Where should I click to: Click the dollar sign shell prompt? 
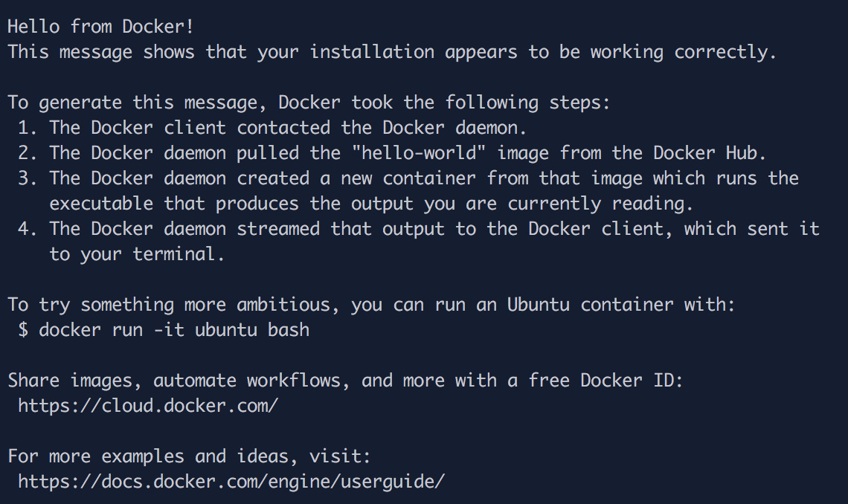click(23, 329)
